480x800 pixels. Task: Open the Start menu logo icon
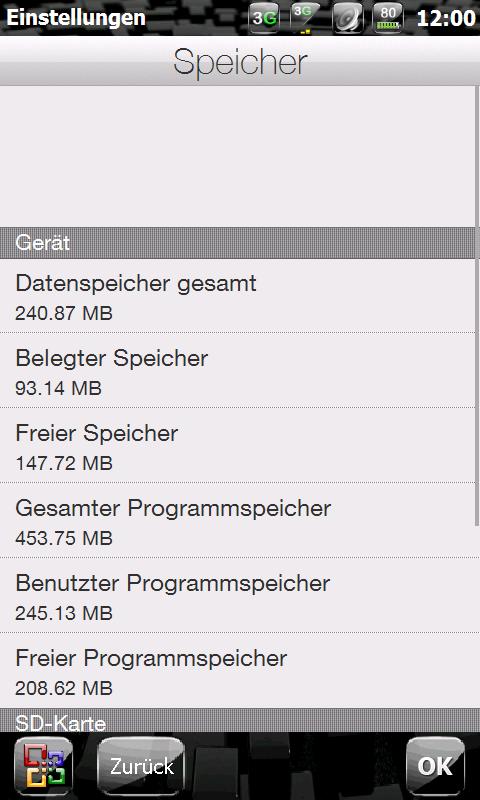[43, 766]
